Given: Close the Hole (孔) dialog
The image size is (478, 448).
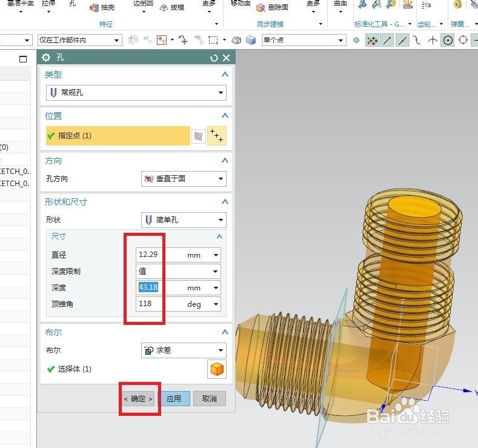Looking at the screenshot, I should click(x=226, y=58).
